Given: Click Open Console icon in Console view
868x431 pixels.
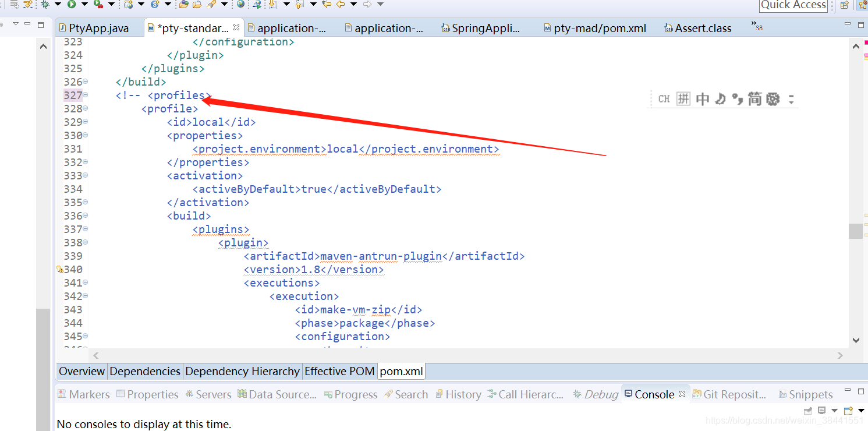Looking at the screenshot, I should coord(848,411).
